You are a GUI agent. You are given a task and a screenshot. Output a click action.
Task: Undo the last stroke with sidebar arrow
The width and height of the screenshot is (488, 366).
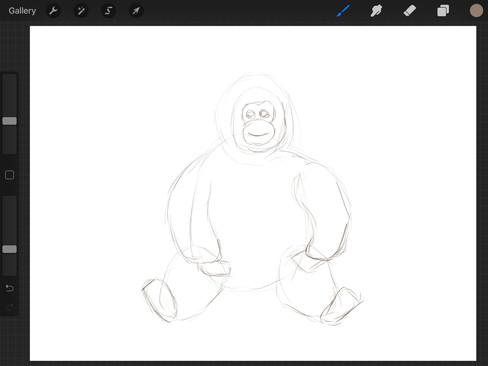coord(10,288)
